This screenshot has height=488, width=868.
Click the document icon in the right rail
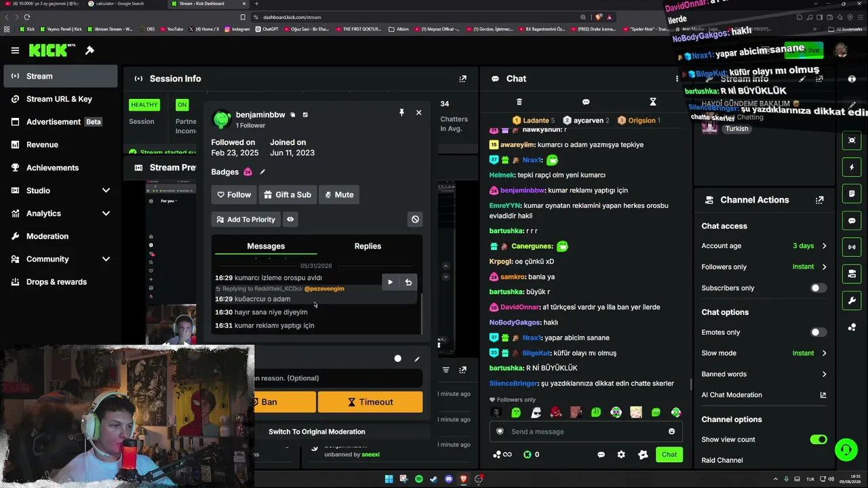[852, 194]
